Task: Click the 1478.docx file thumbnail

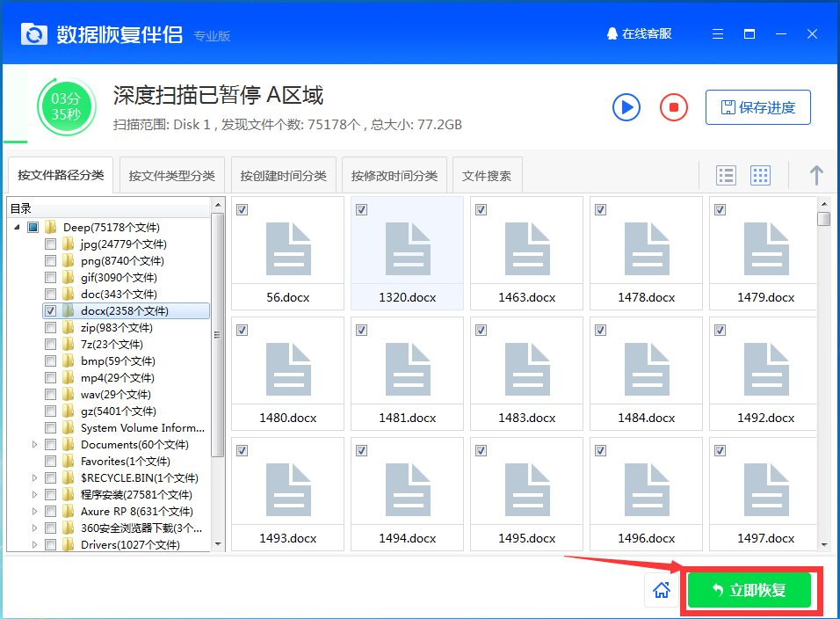Action: pos(646,253)
